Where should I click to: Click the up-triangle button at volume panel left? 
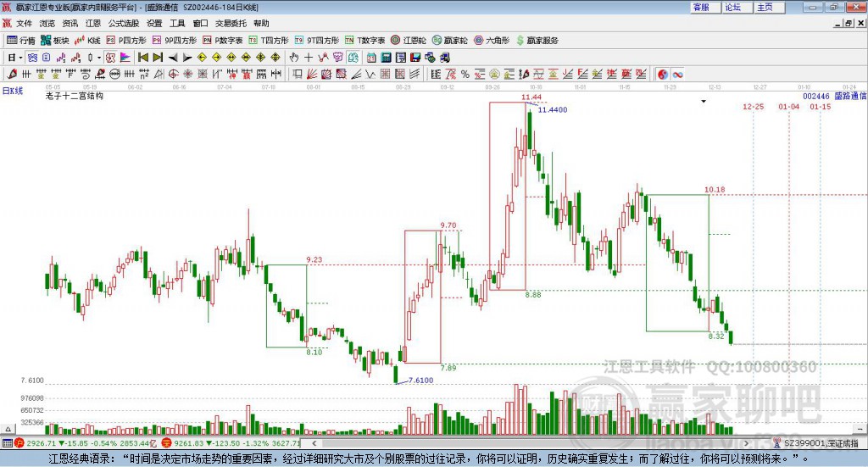8,429
